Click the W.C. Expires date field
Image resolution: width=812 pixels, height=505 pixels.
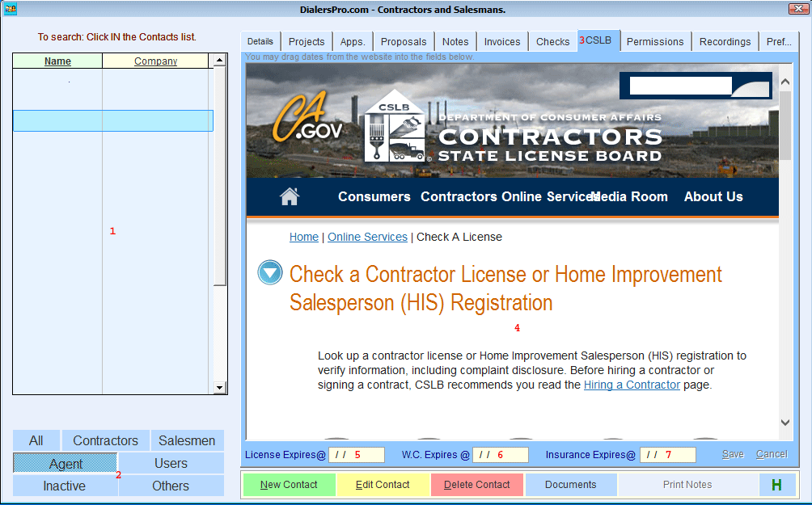click(x=501, y=455)
